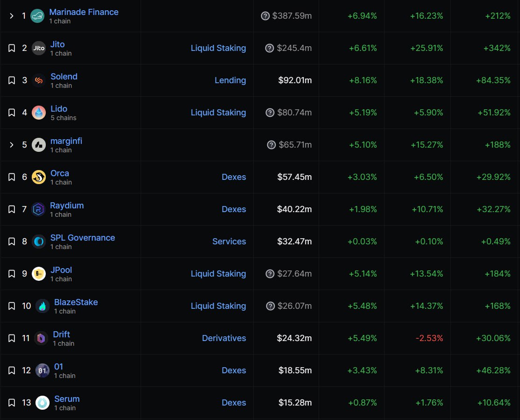Bookmark the Orca protocol
The image size is (520, 420).
tap(12, 177)
